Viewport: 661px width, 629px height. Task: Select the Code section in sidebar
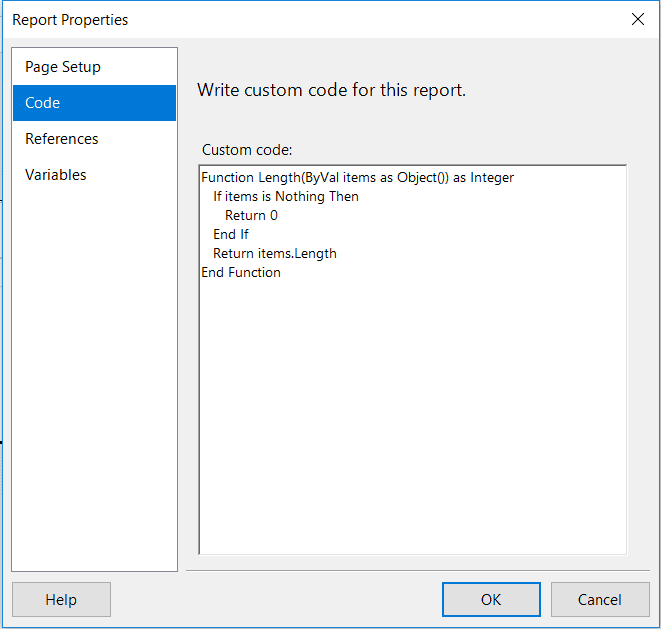click(43, 103)
